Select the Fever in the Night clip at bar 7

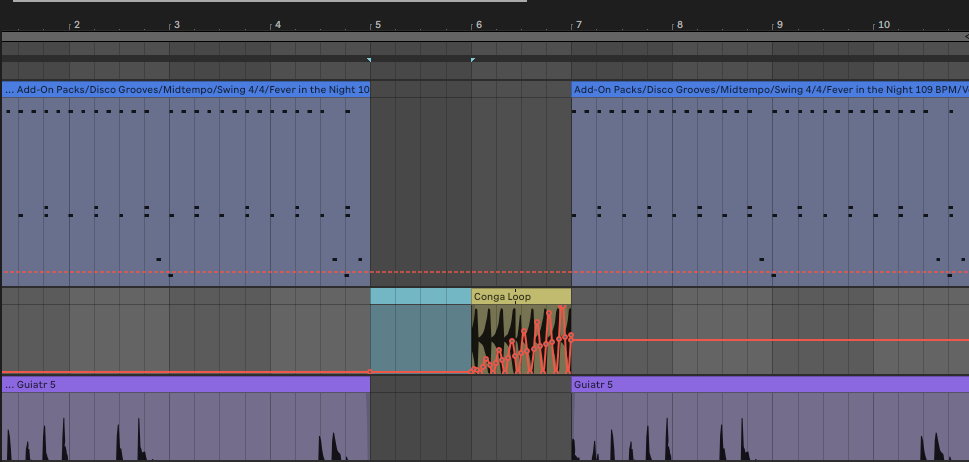(x=770, y=89)
